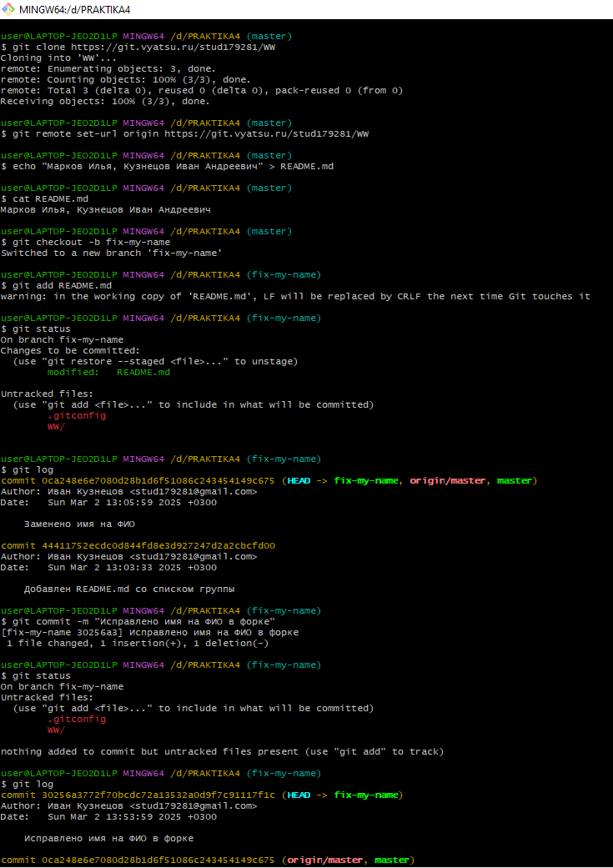Click the LF to CRLF warning line
The image size is (613, 868).
[x=295, y=296]
